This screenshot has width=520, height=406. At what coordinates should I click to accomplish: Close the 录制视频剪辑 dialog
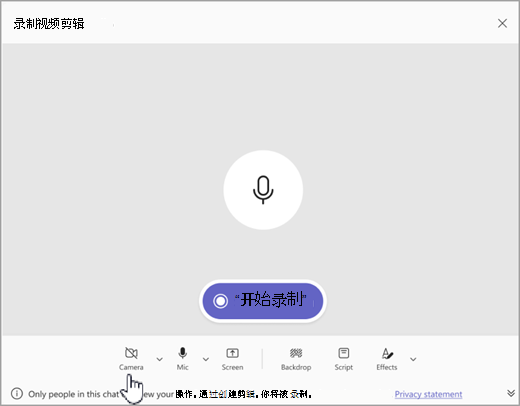pos(502,23)
